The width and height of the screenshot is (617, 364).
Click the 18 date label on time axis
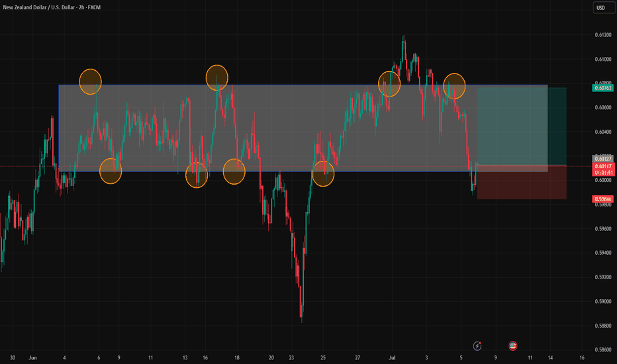point(237,357)
